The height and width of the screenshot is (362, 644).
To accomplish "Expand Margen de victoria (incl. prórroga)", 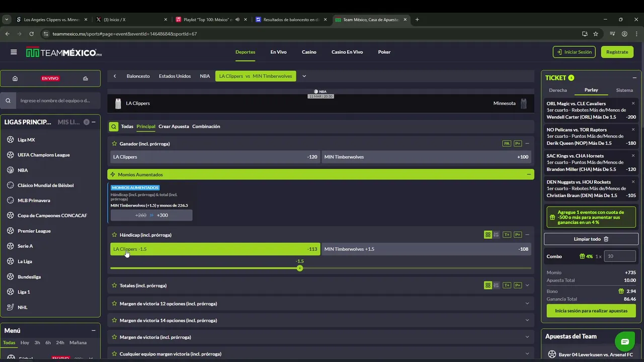I will tap(527, 337).
